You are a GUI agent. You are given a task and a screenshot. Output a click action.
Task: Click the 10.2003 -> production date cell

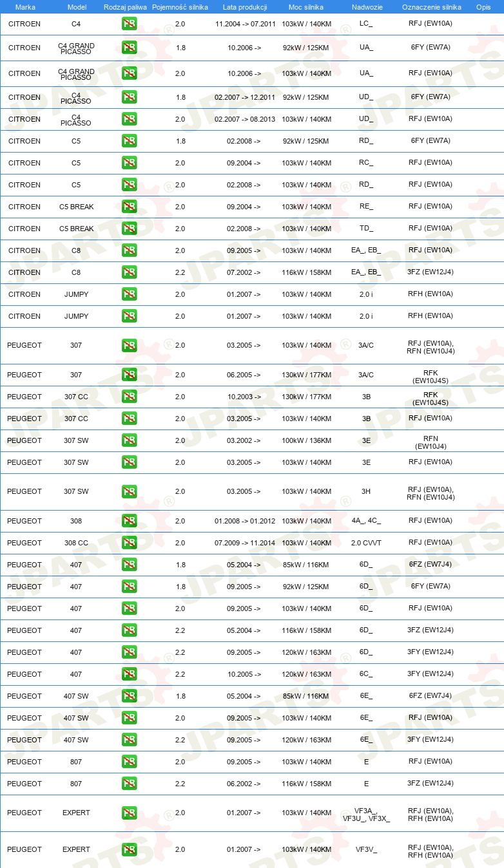click(x=244, y=397)
